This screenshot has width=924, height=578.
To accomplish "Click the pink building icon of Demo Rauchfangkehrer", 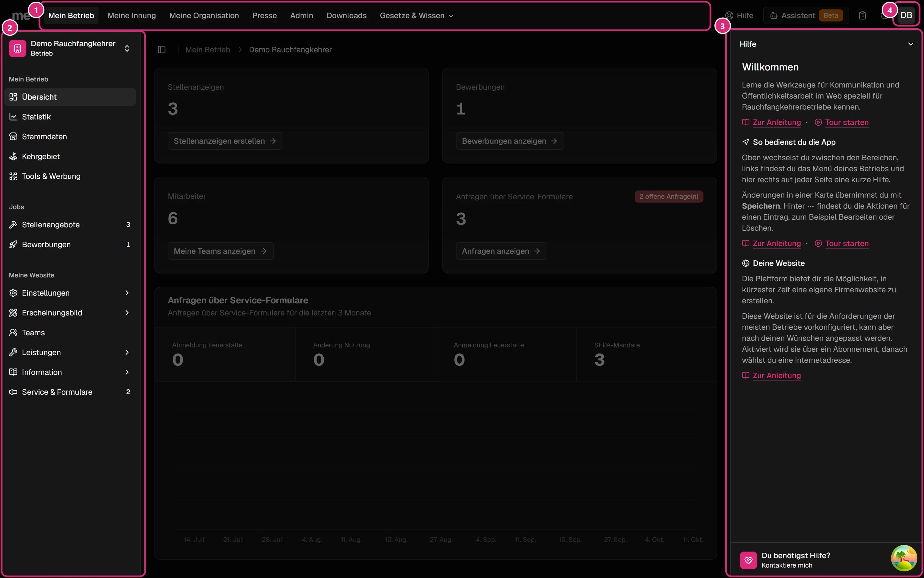I will pyautogui.click(x=18, y=48).
